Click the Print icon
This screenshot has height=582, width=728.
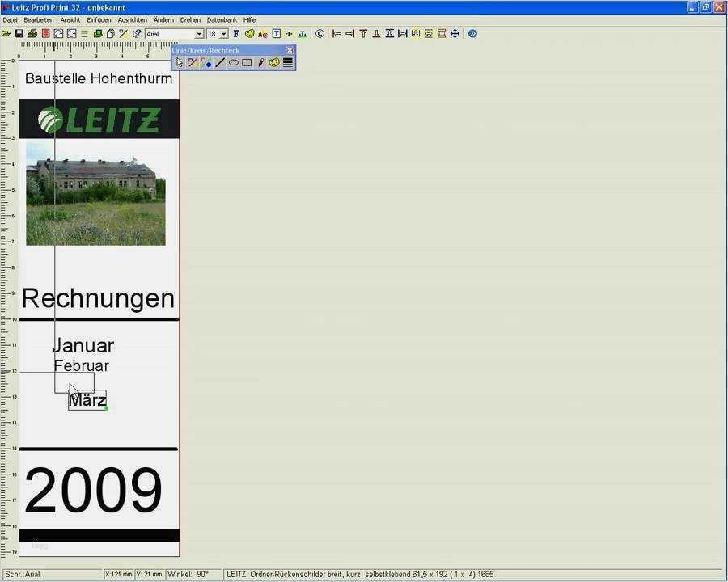31,33
